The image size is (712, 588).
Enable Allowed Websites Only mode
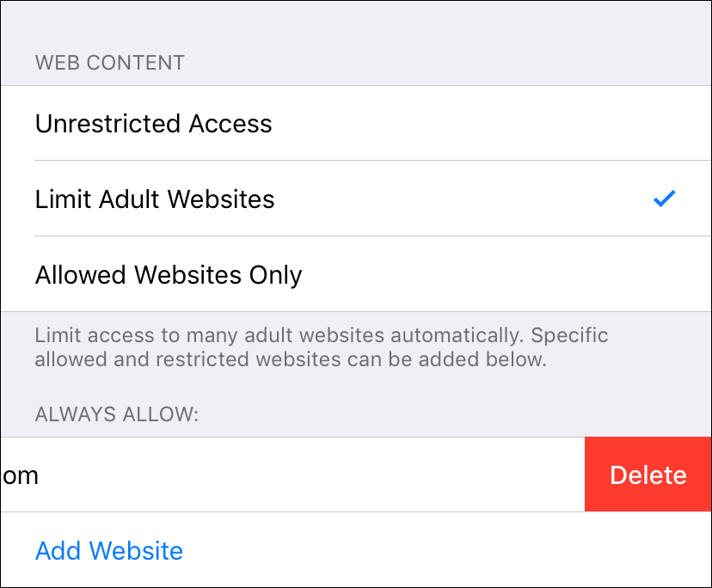point(169,275)
